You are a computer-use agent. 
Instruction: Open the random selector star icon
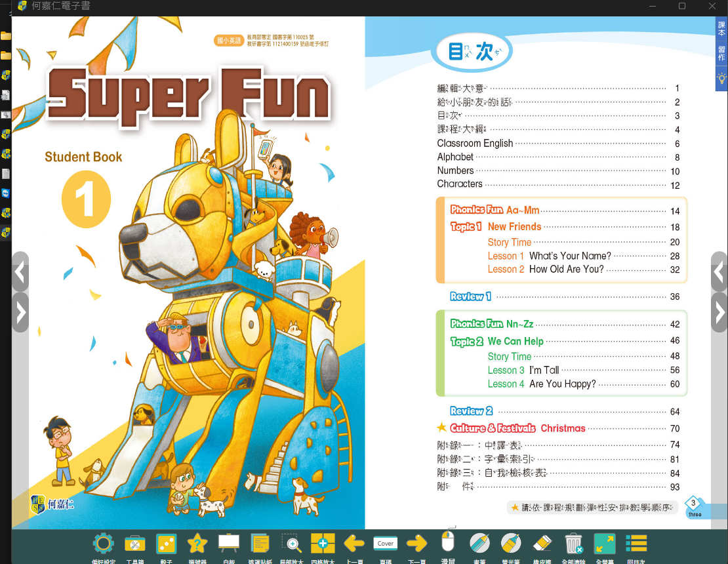pos(197,544)
